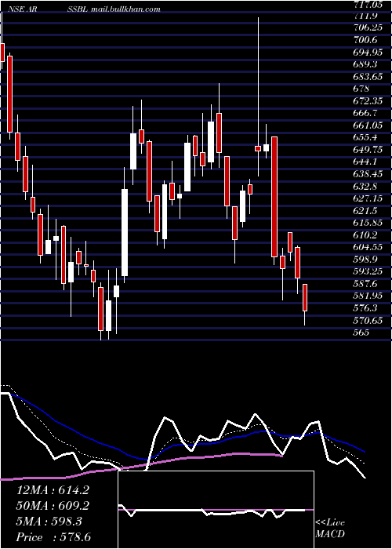
Task: Select the 576.3 axis value
Action: click(366, 307)
